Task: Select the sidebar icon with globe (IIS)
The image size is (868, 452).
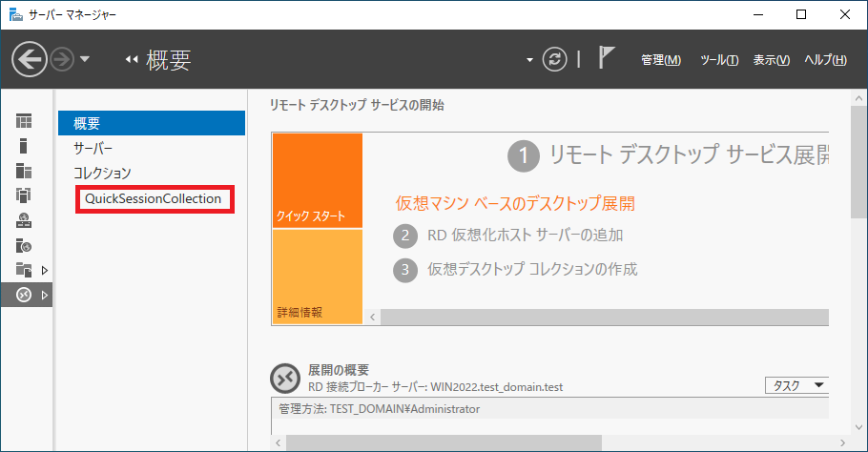Action: click(24, 245)
